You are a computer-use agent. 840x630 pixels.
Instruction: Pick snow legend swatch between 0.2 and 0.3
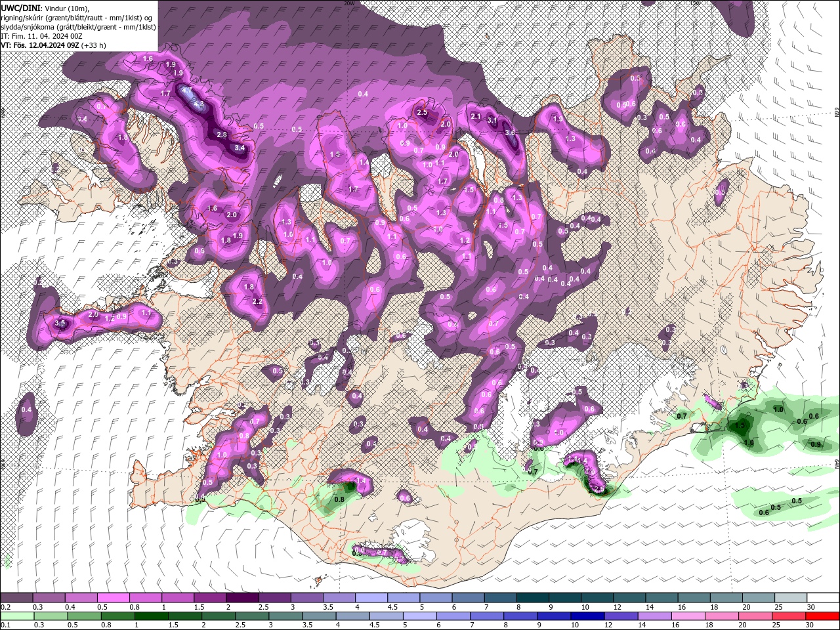tap(16, 598)
